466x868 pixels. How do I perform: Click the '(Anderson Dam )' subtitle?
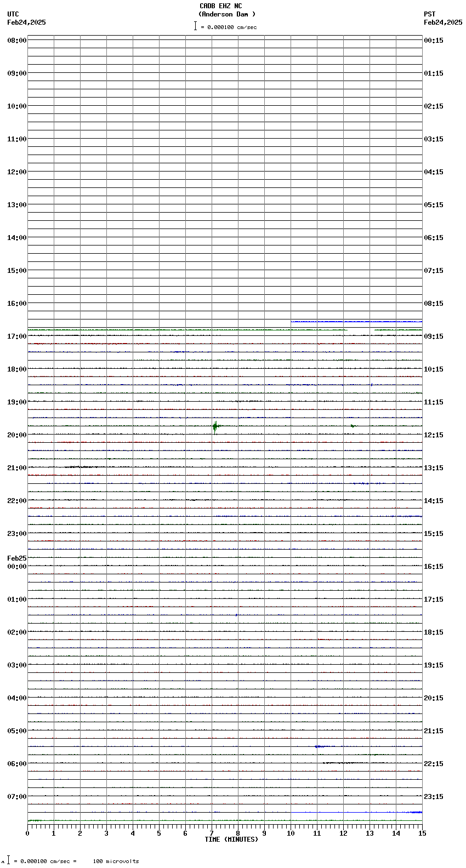coord(227,14)
